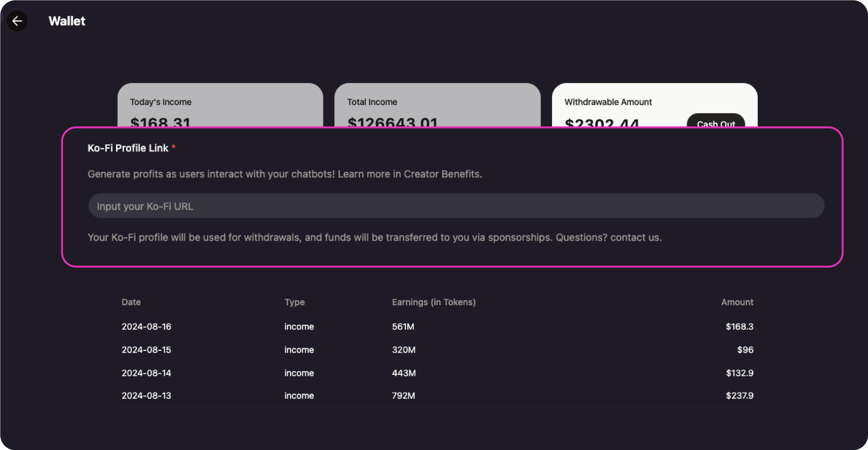The height and width of the screenshot is (450, 868).
Task: Click the 792M earnings value
Action: (403, 396)
